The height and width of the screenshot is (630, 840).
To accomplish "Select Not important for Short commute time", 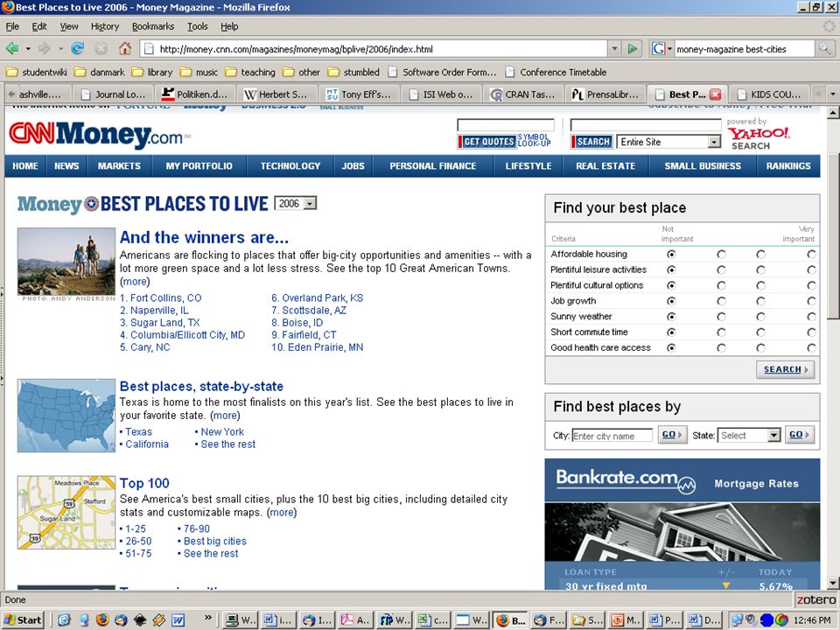I will pos(671,332).
